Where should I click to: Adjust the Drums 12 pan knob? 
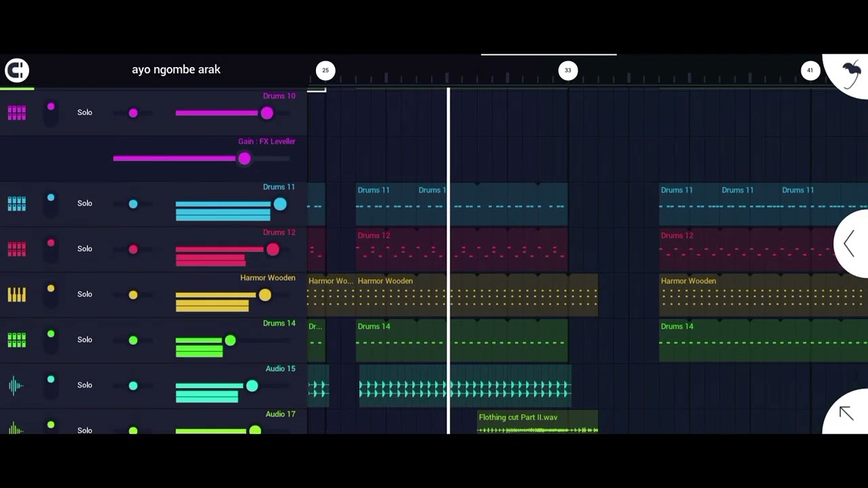click(x=133, y=249)
